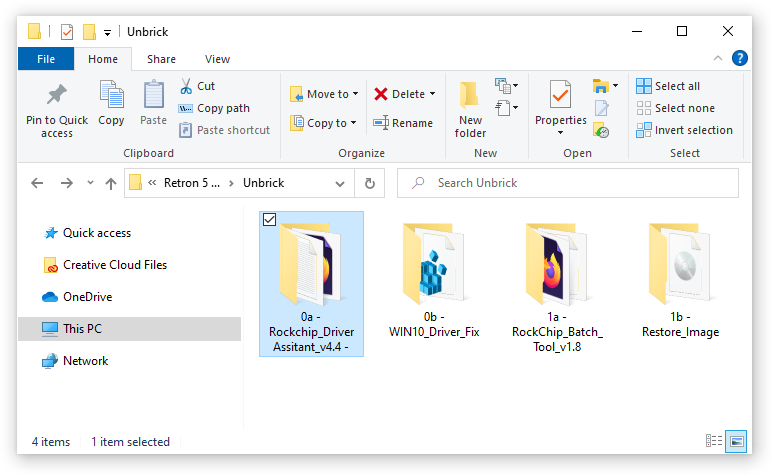Switch to details view in status bar

pos(713,441)
